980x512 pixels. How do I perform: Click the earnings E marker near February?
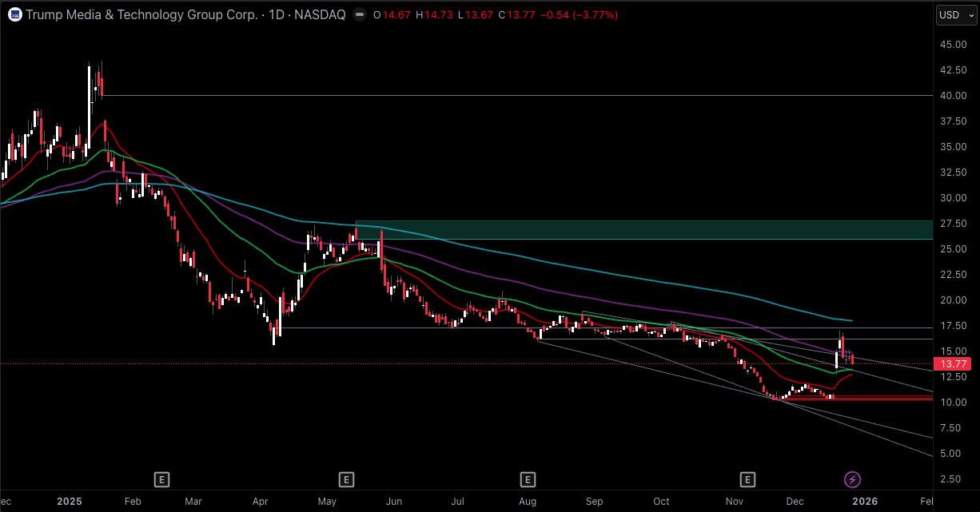(161, 479)
